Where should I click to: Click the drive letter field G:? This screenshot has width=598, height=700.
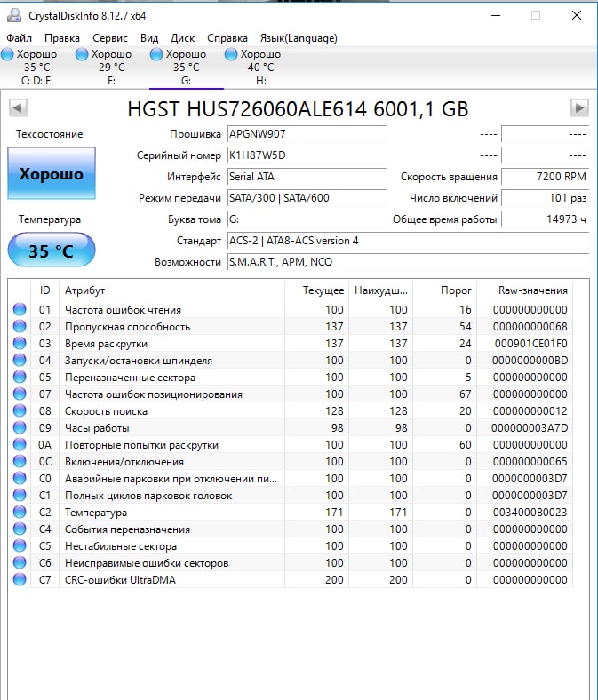pos(307,219)
